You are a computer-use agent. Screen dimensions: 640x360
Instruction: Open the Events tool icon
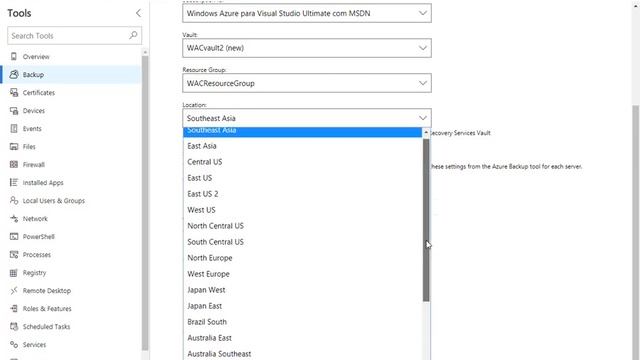coord(14,129)
